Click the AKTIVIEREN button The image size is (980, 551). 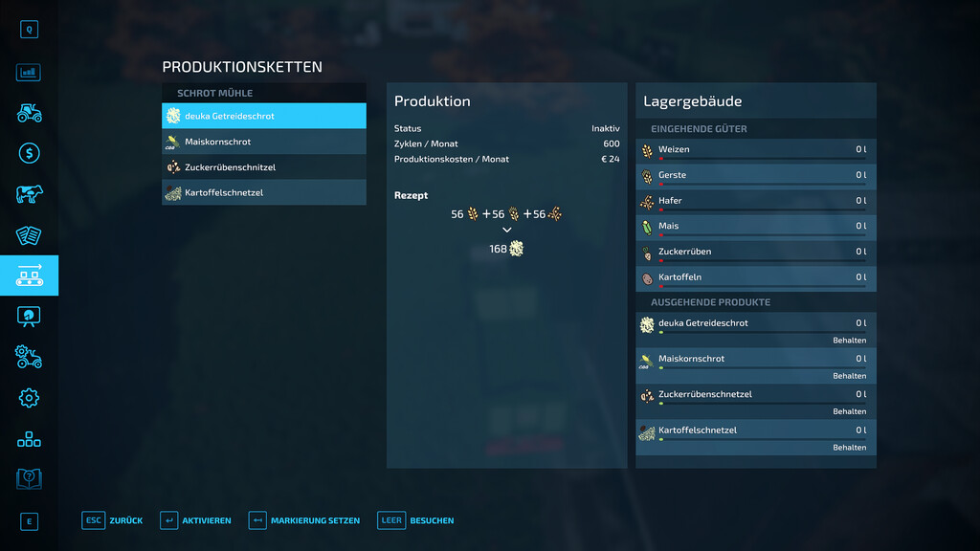point(195,520)
